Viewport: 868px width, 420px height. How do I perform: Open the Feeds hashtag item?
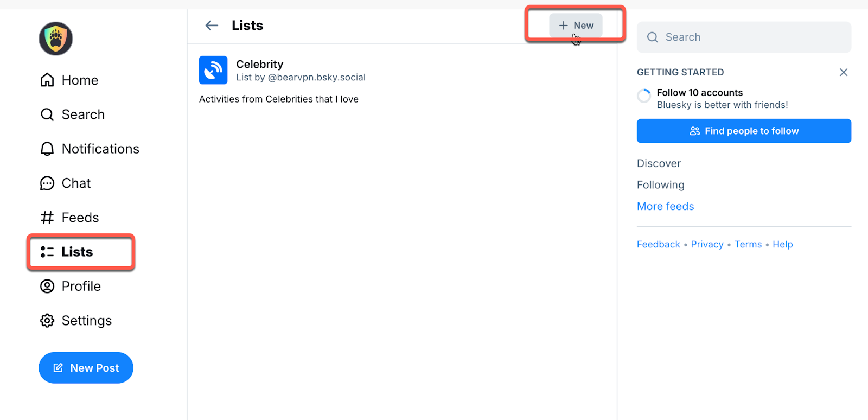69,218
